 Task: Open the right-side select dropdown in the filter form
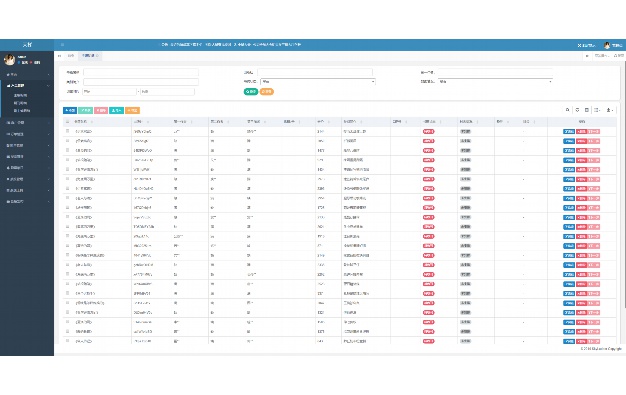pyautogui.click(x=495, y=81)
